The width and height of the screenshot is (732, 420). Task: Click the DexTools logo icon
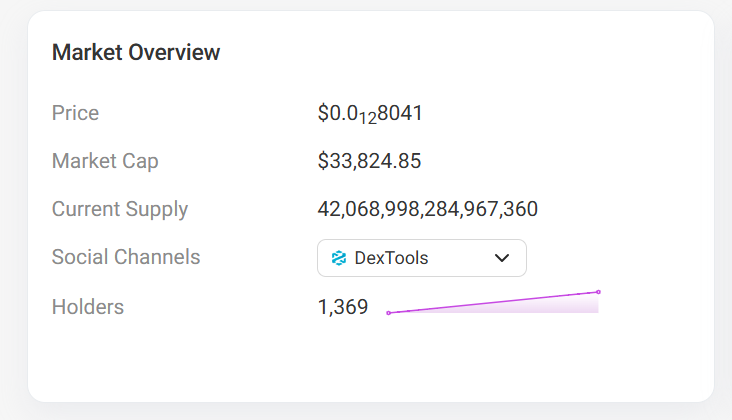[338, 258]
